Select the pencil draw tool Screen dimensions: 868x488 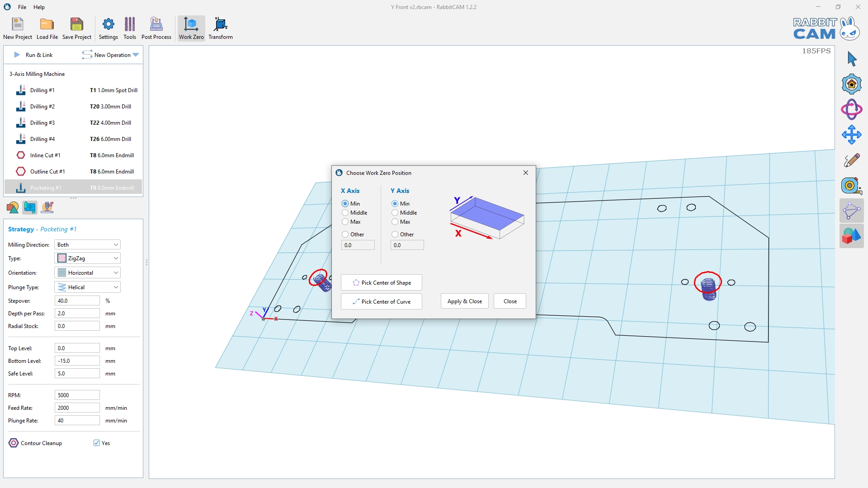(851, 160)
